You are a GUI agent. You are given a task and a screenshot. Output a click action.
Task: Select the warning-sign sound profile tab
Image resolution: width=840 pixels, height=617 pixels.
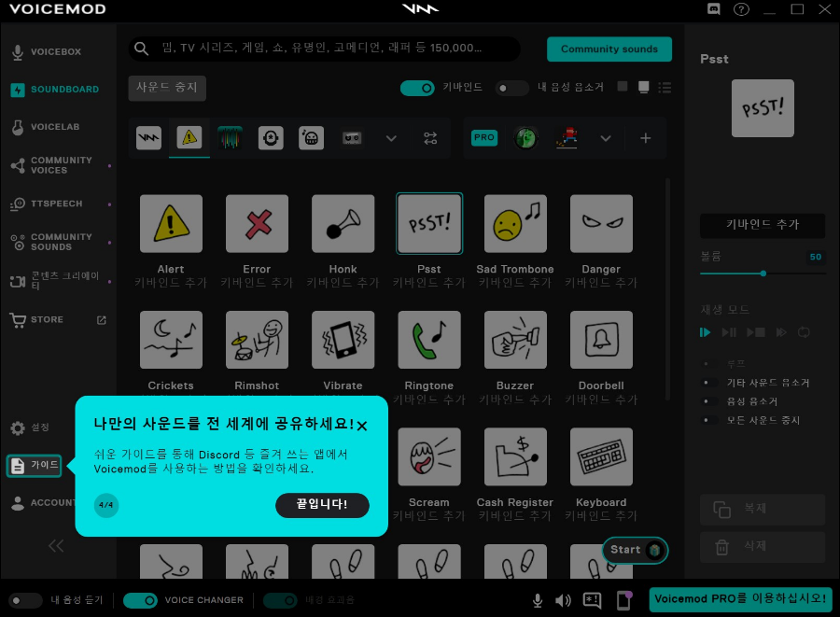pos(189,137)
